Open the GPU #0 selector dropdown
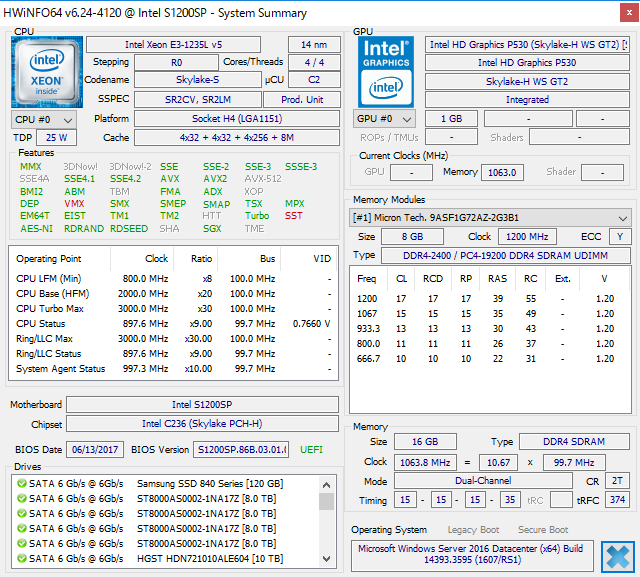This screenshot has width=640, height=577. pyautogui.click(x=384, y=119)
